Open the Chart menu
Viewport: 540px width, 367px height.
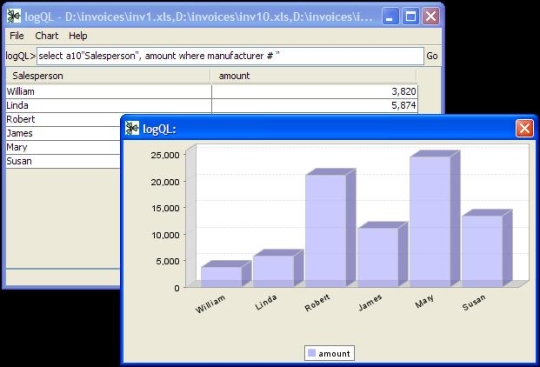coord(47,36)
